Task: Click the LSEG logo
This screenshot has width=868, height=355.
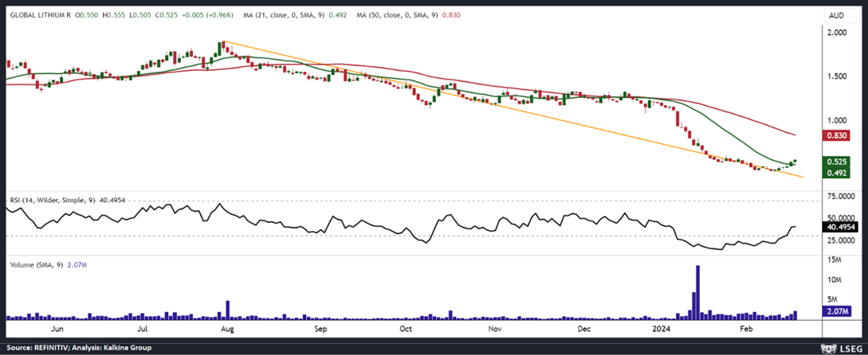Action: tap(841, 349)
